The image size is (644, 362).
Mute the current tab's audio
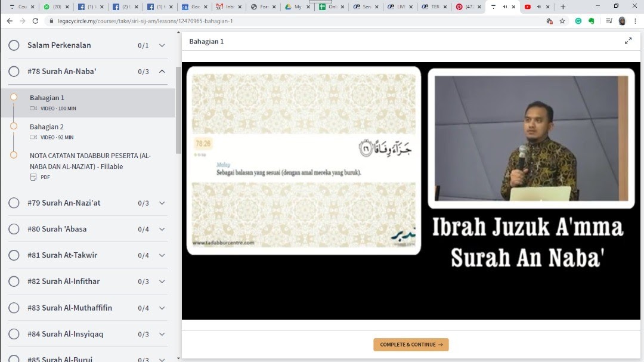[x=505, y=7]
